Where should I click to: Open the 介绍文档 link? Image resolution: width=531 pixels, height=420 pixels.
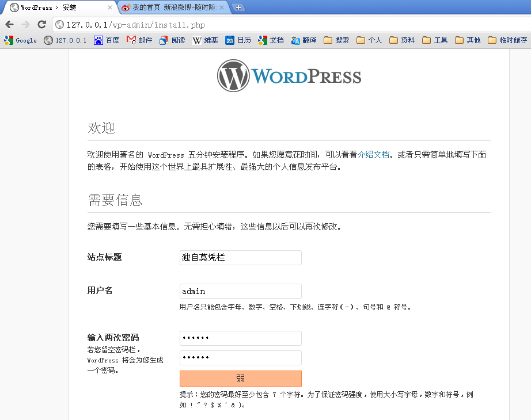(373, 155)
